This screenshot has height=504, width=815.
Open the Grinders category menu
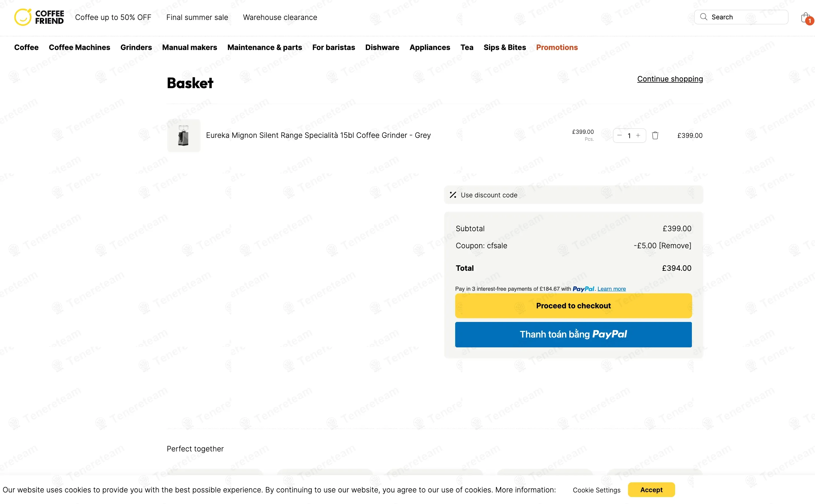point(136,47)
